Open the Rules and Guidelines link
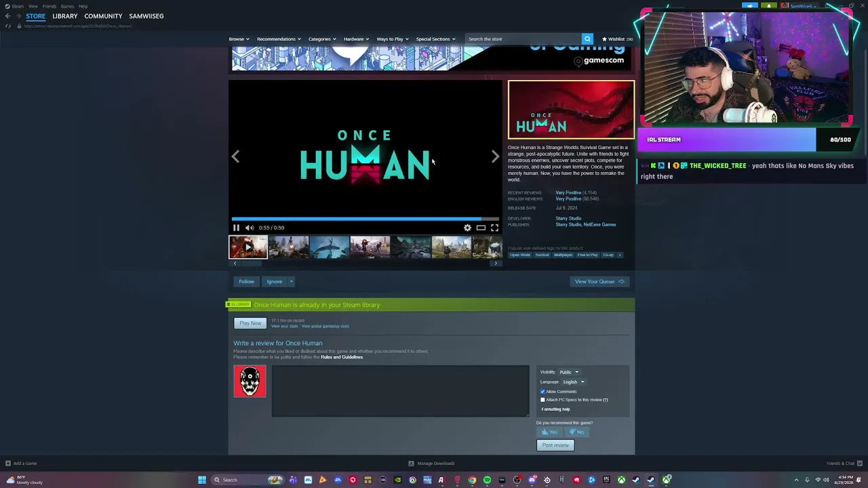Screen dimensions: 868x488 342,357
